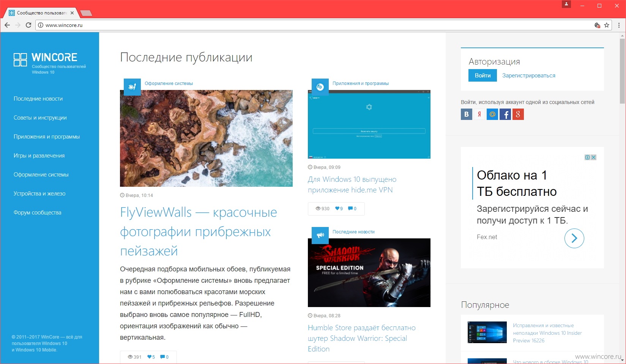Image resolution: width=626 pixels, height=364 pixels.
Task: Open Форум сообщества in sidebar
Action: click(38, 213)
